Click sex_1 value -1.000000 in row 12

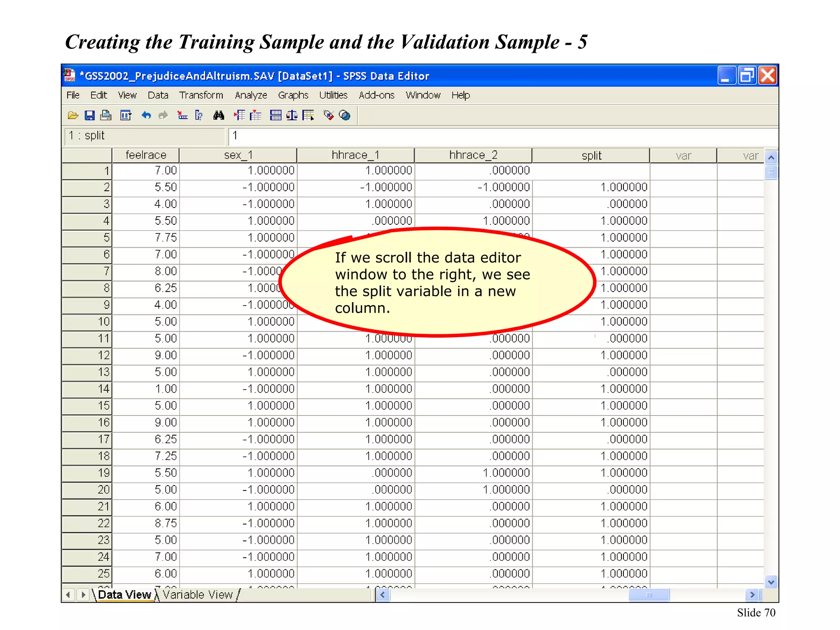[238, 355]
